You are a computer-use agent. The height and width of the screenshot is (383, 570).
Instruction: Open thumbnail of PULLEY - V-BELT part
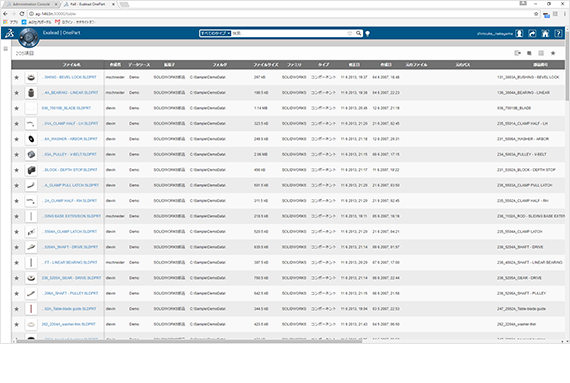coord(31,154)
